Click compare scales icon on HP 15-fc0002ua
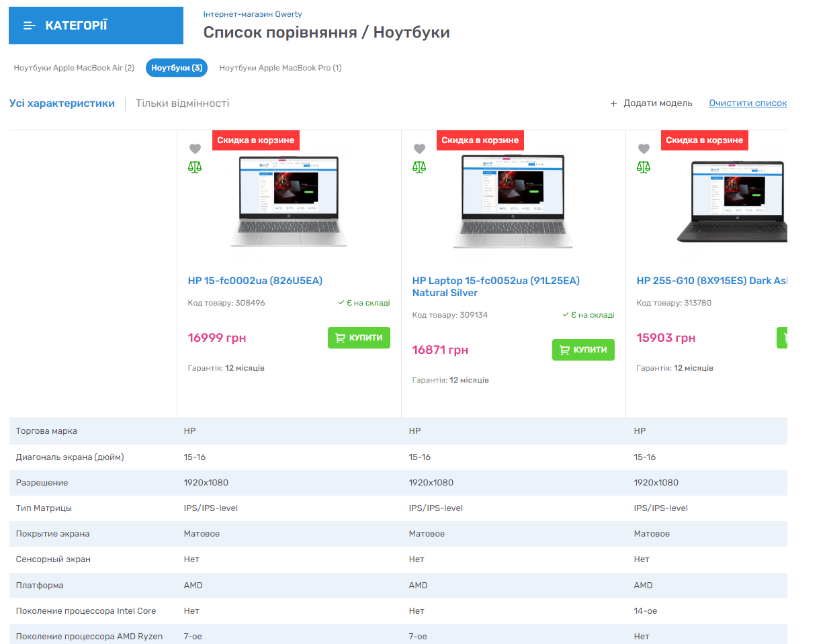 click(195, 167)
